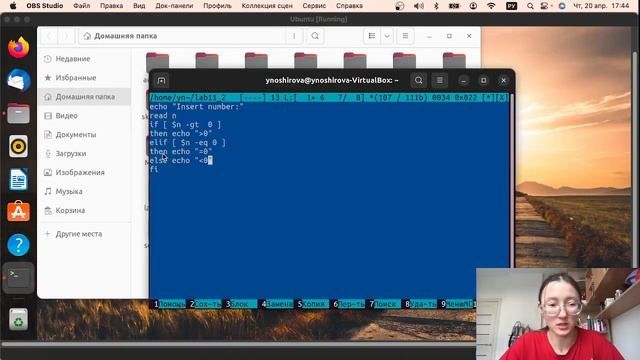640x360 pixels.
Task: Open the keyboard input source РУ indicator
Action: 511,6
